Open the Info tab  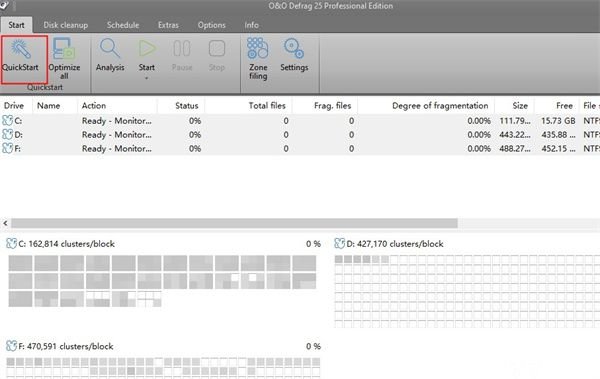(251, 25)
